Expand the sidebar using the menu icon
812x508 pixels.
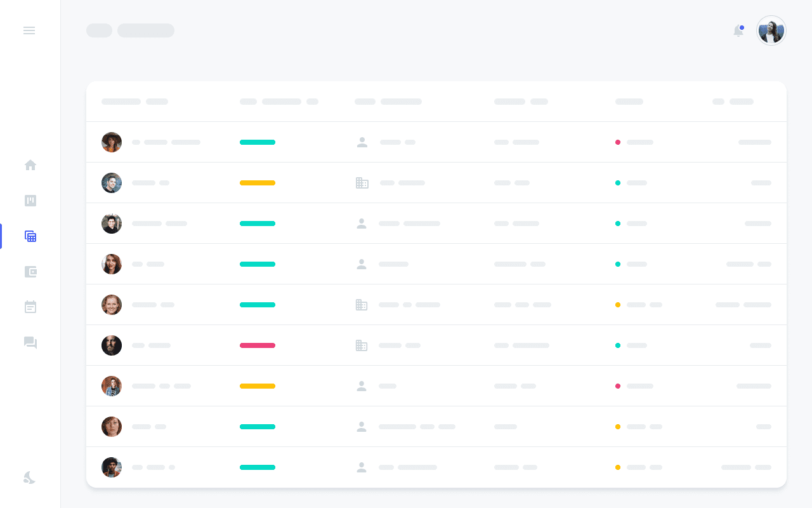[x=29, y=30]
